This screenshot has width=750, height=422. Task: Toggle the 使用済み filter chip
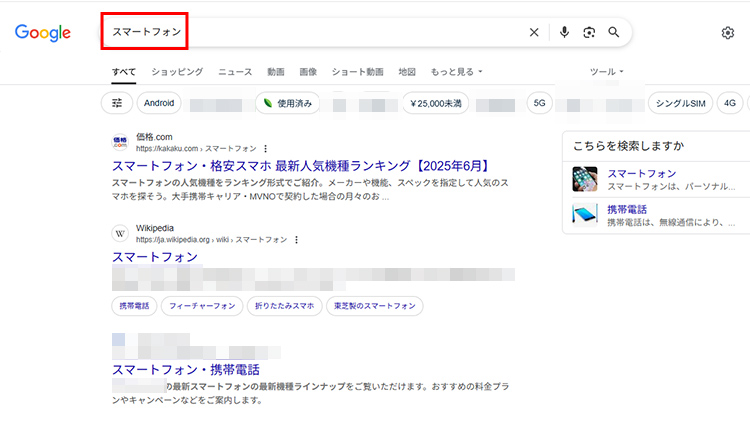click(x=288, y=102)
